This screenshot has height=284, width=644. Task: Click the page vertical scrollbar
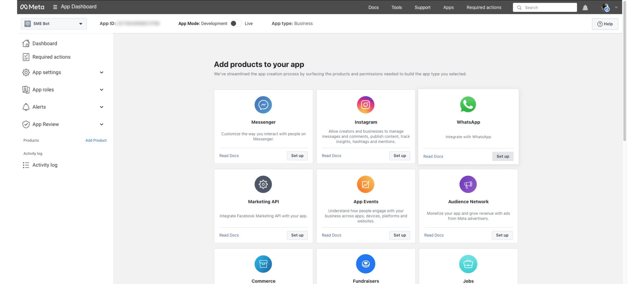pyautogui.click(x=624, y=71)
